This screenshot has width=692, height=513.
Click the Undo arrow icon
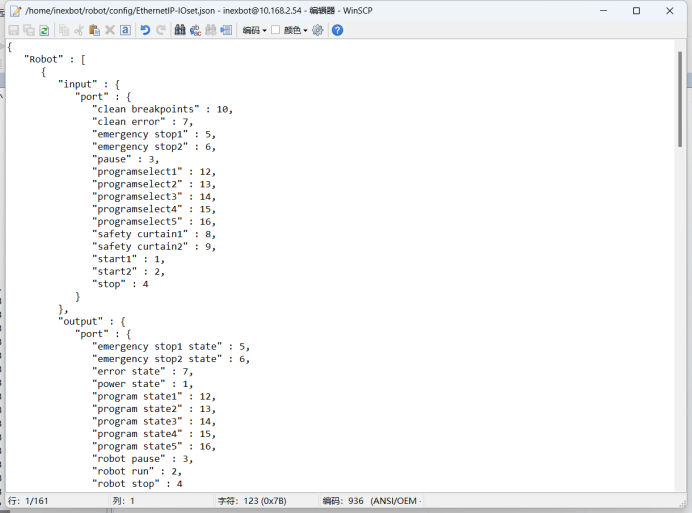click(145, 30)
